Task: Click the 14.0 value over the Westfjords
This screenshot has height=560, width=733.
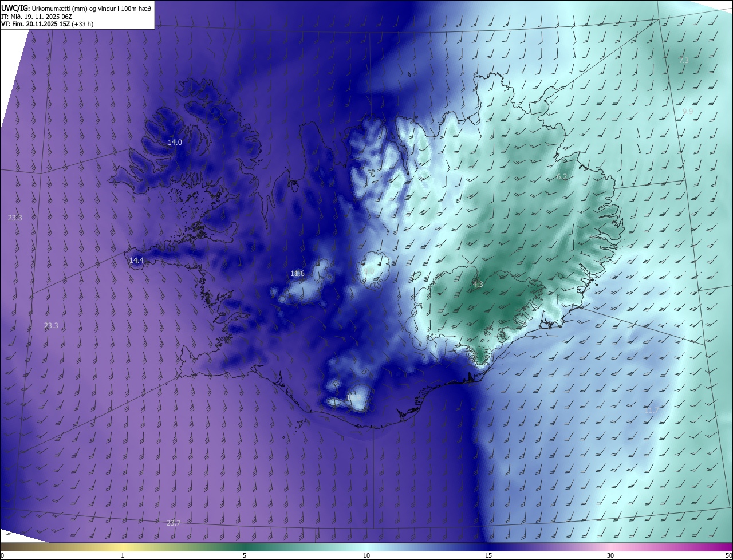Action: coord(175,142)
